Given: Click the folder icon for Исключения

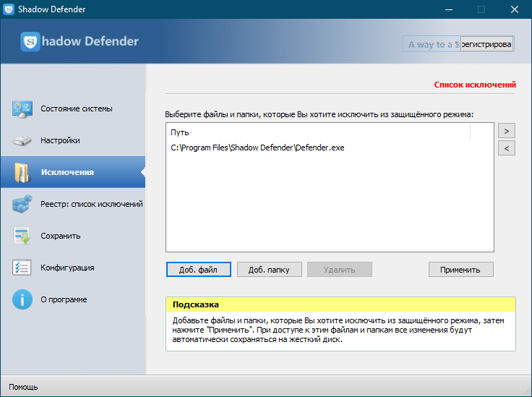Looking at the screenshot, I should (22, 172).
